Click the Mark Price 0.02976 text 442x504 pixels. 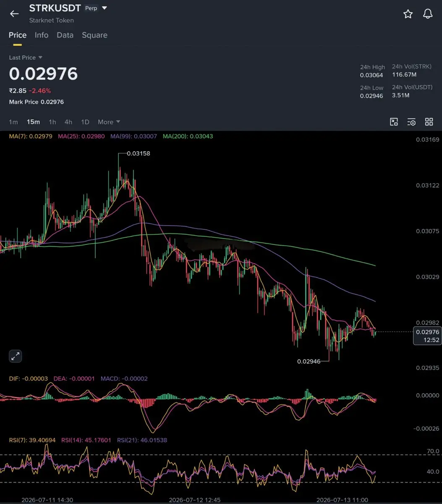click(37, 102)
